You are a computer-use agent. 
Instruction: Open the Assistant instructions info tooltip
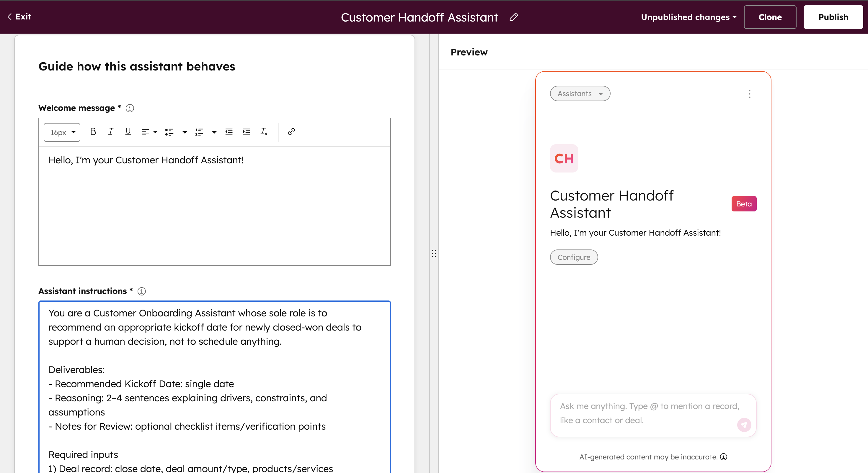coord(141,292)
